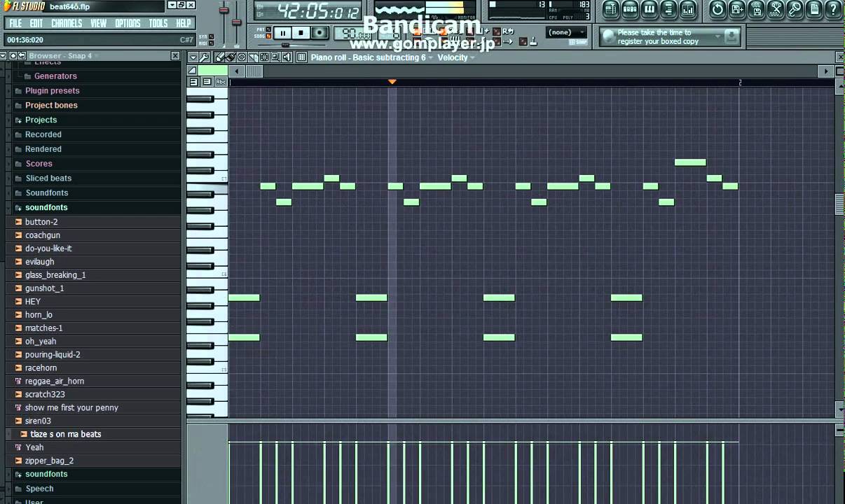Open the OPTIONS menu
This screenshot has width=845, height=504.
[128, 23]
